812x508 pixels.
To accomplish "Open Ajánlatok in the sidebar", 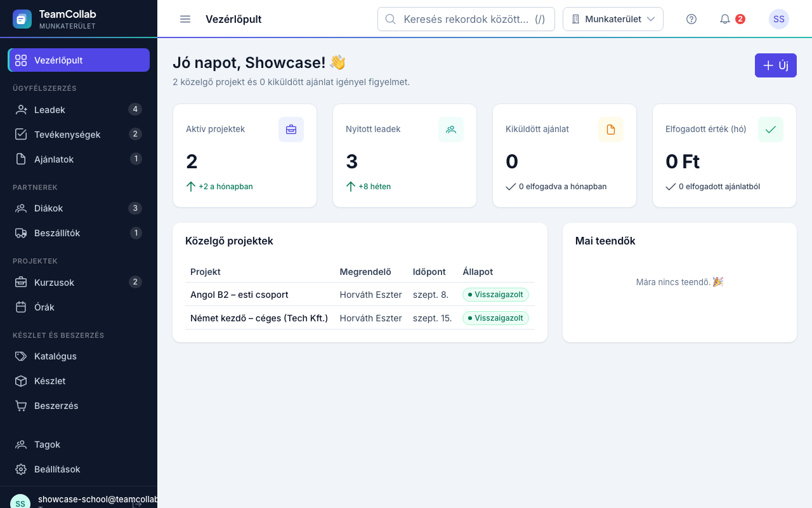I will 79,159.
